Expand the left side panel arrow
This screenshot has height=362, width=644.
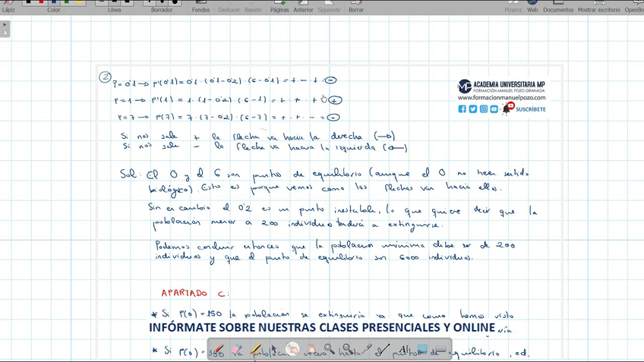(x=5, y=29)
